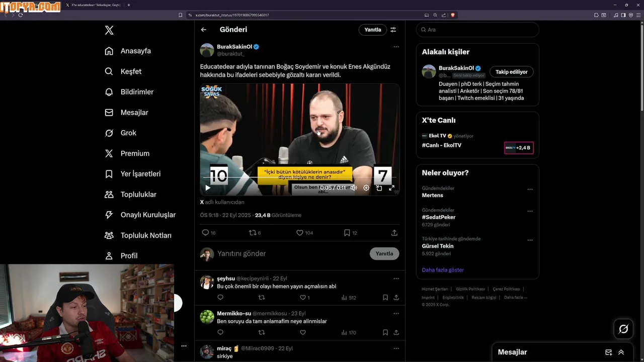Seek on the video progress bar
This screenshot has width=644, height=362.
[x=300, y=177]
